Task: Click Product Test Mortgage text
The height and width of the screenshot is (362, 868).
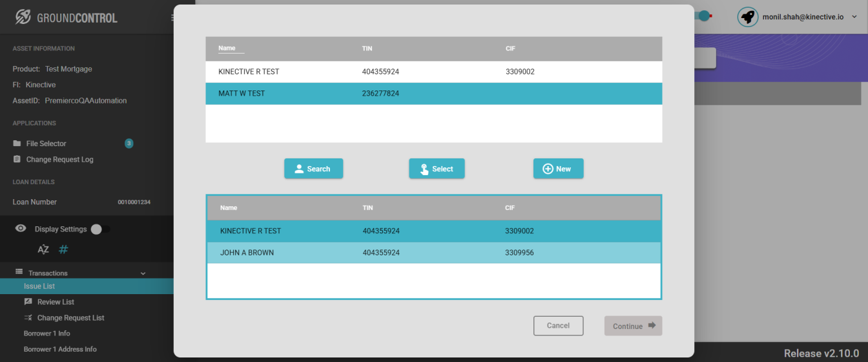Action: click(x=52, y=69)
